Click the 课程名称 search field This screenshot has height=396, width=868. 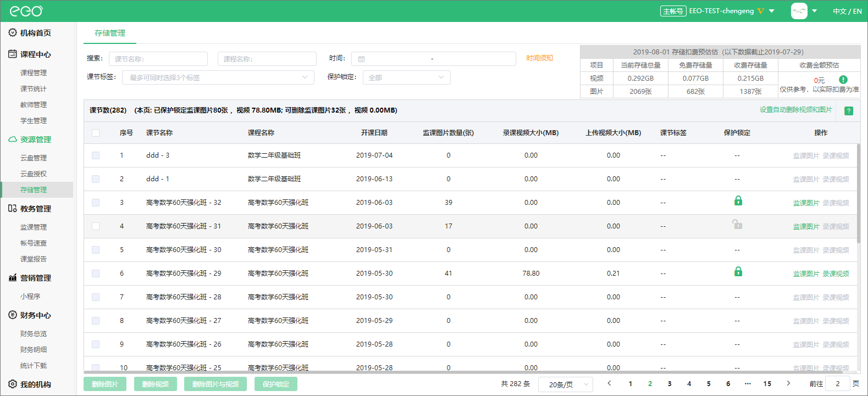tap(267, 59)
